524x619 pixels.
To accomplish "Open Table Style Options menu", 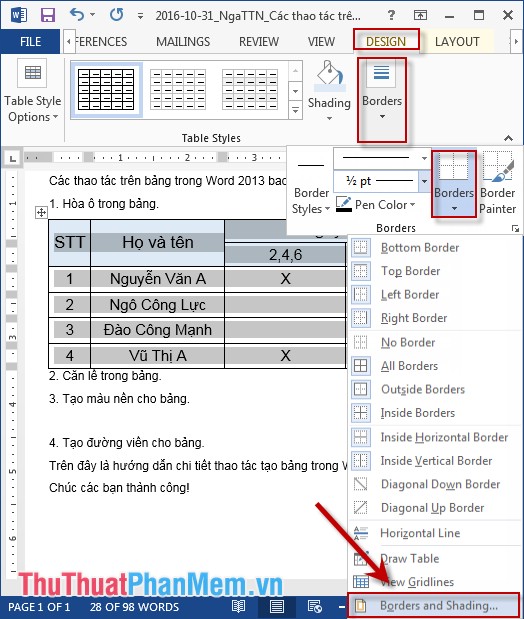I will tap(33, 91).
